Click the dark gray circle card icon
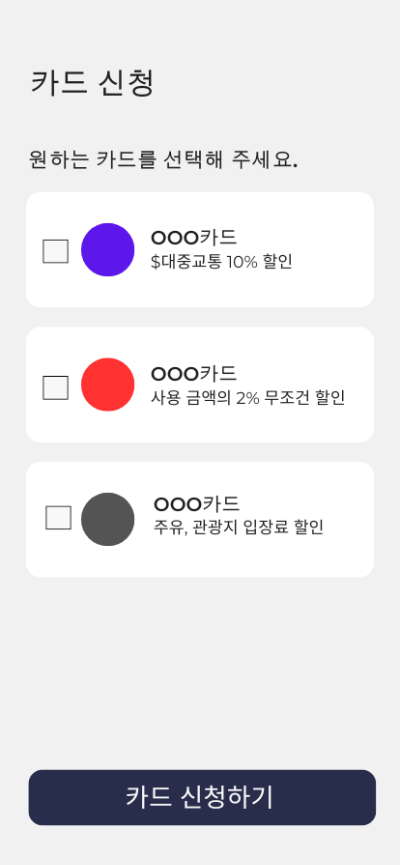Viewport: 400px width, 865px height. pos(108,519)
